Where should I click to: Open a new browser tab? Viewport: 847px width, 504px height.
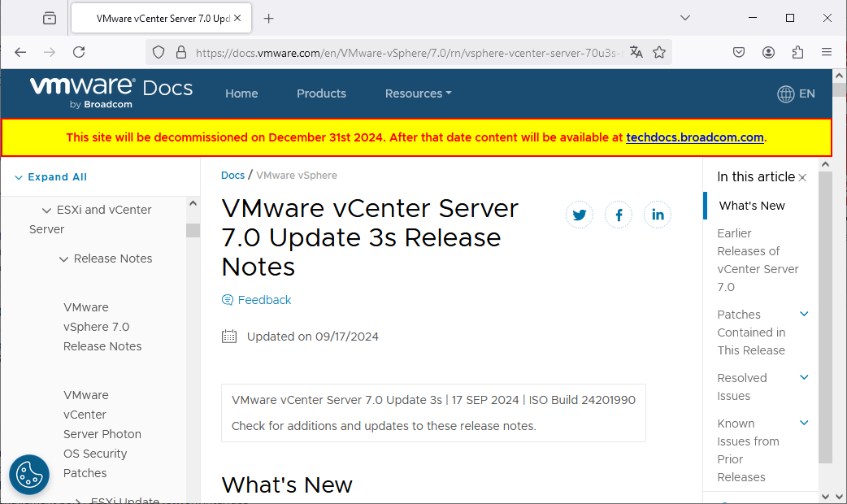tap(268, 19)
